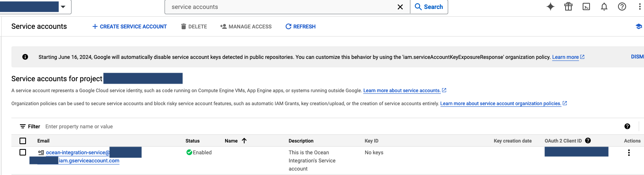The image size is (644, 175).
Task: Clear the search box with X icon
Action: click(x=400, y=7)
